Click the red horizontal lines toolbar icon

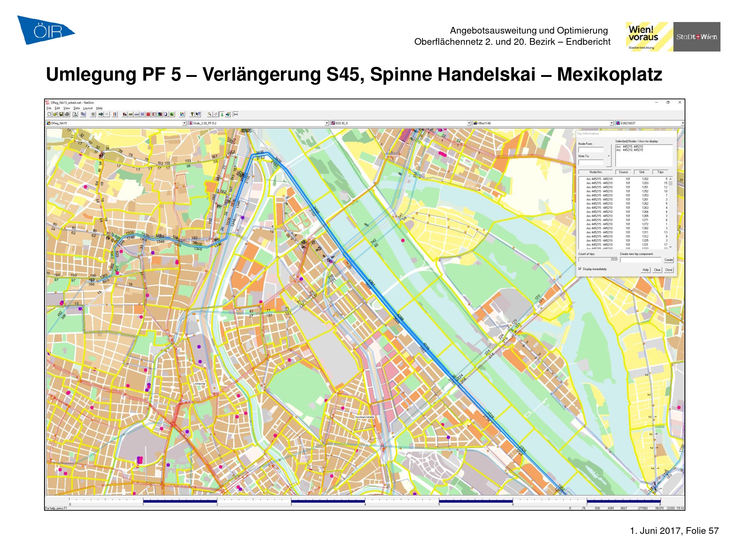click(148, 114)
